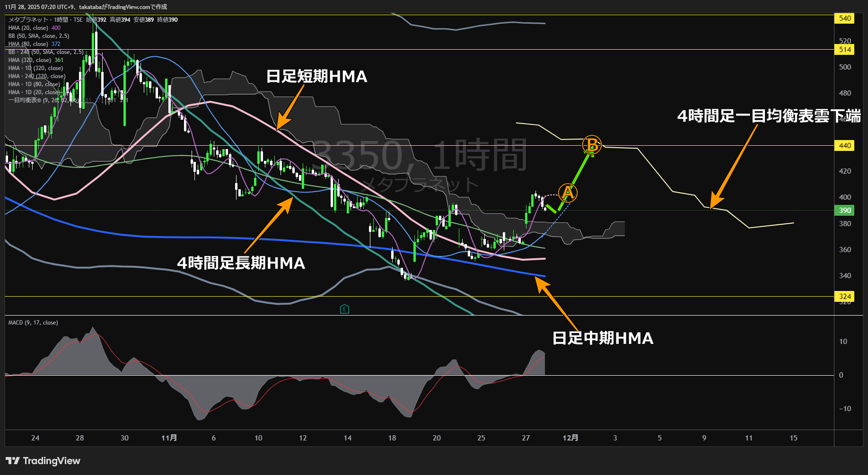Click the green 390 current price label
The width and height of the screenshot is (868, 475).
845,211
